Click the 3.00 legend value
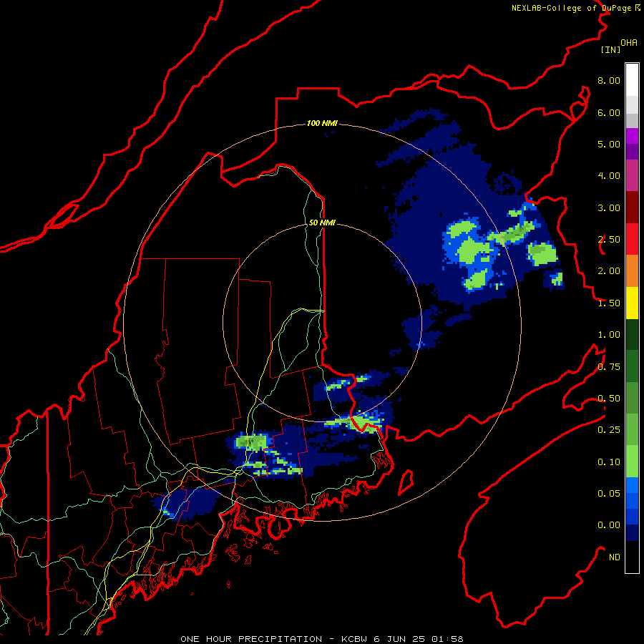The width and height of the screenshot is (644, 644). pos(609,208)
